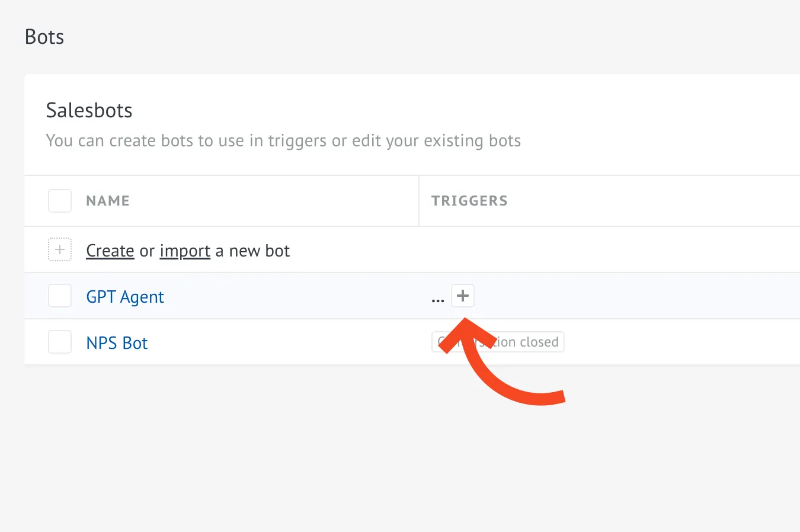Open the GPT Agent bot
This screenshot has height=532, width=800.
(x=125, y=297)
